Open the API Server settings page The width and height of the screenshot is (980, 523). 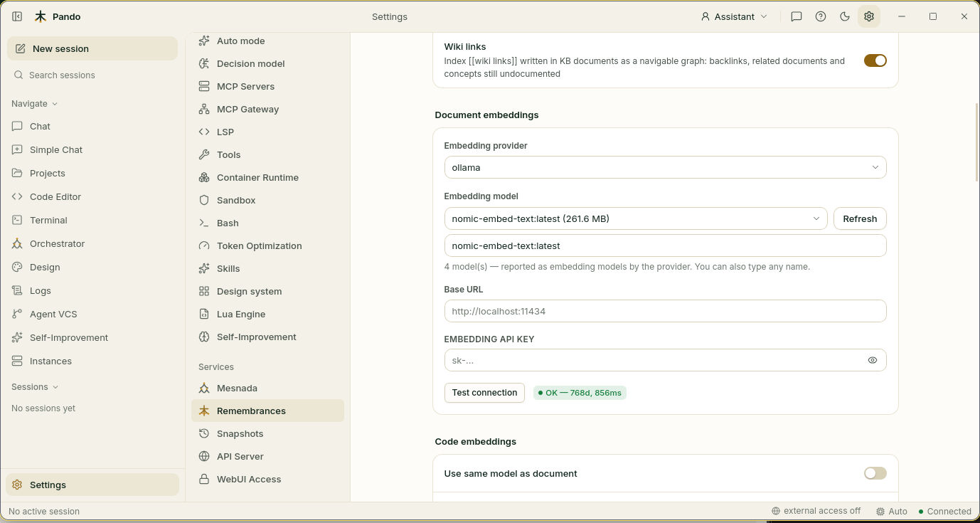point(267,456)
